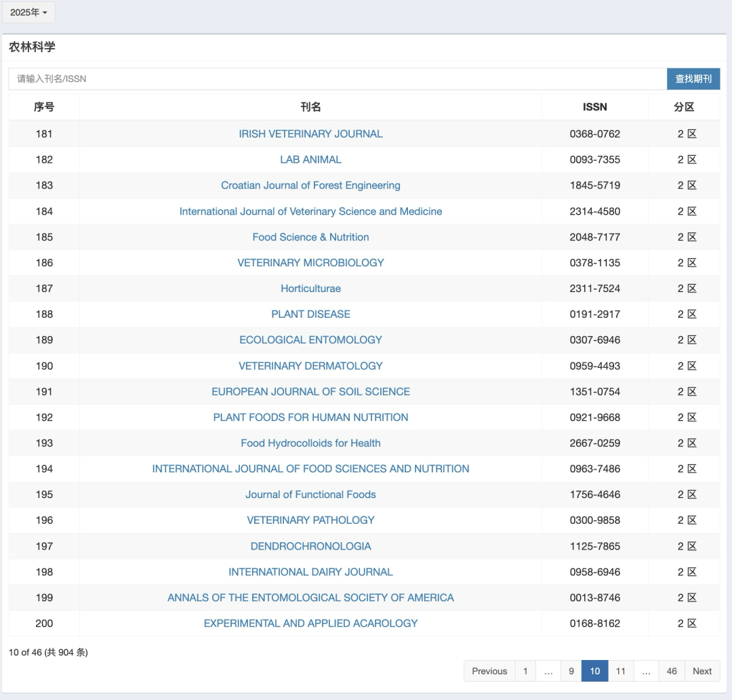Select ISSN 2311-7524 cell
Screen dimensions: 732x700
pyautogui.click(x=595, y=289)
